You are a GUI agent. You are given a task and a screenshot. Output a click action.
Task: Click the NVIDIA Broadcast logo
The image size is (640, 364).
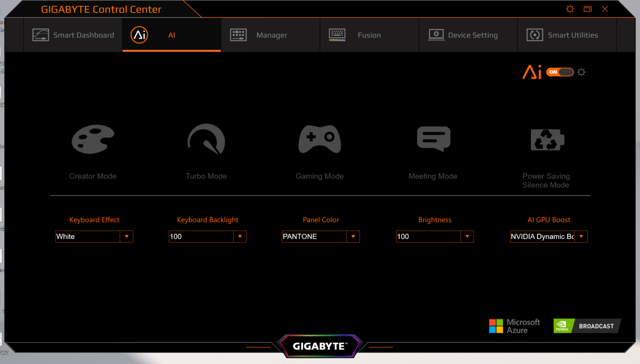[586, 326]
